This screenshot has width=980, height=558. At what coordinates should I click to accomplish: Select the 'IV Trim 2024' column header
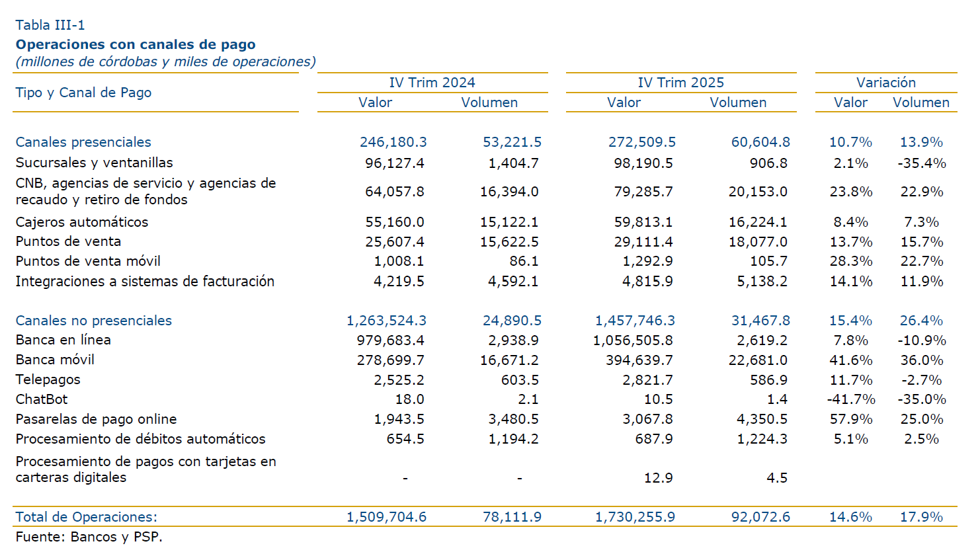(432, 83)
